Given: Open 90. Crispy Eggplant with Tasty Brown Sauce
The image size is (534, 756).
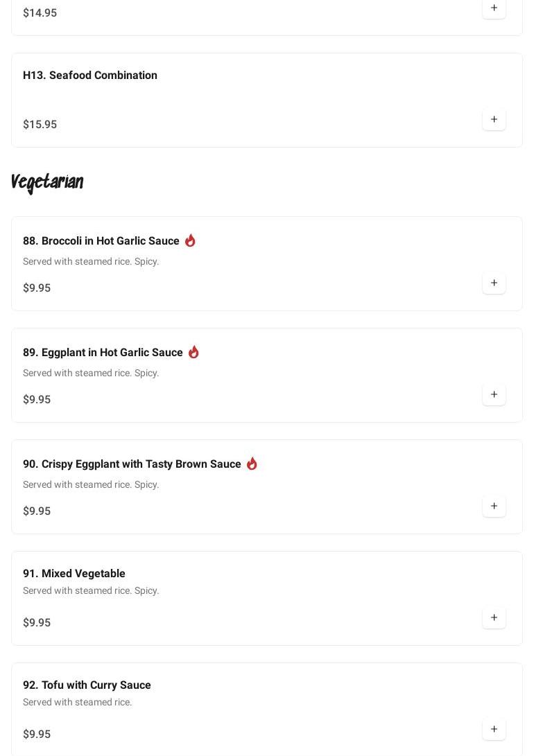Looking at the screenshot, I should [x=132, y=464].
